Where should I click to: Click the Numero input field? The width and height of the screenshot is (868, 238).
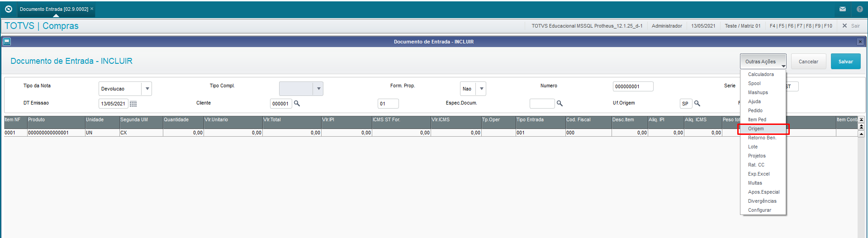(x=633, y=86)
